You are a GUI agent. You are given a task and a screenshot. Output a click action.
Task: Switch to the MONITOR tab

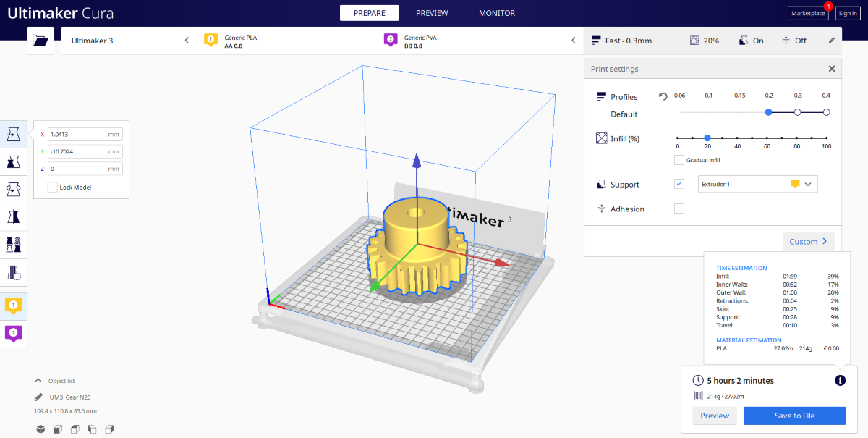coord(497,13)
